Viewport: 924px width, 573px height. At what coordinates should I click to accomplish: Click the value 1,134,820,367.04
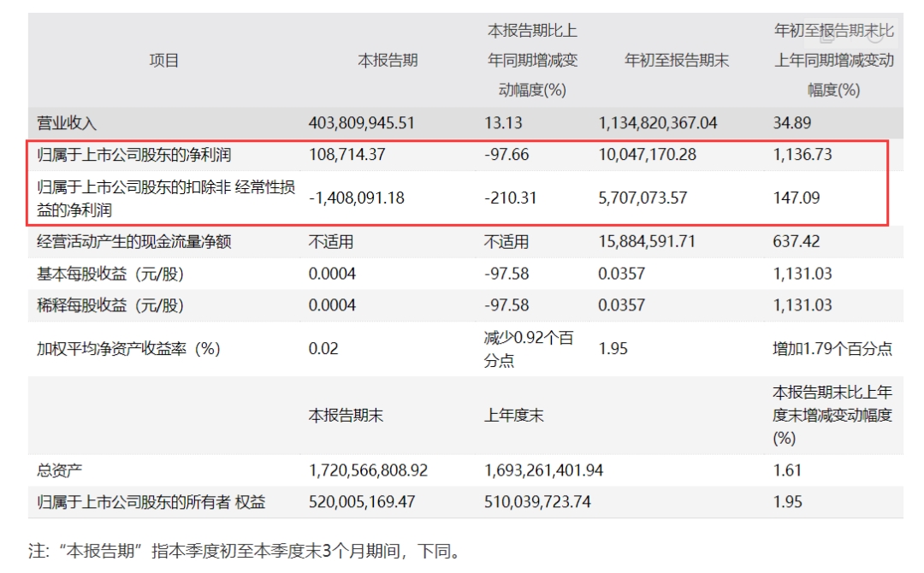click(x=658, y=123)
